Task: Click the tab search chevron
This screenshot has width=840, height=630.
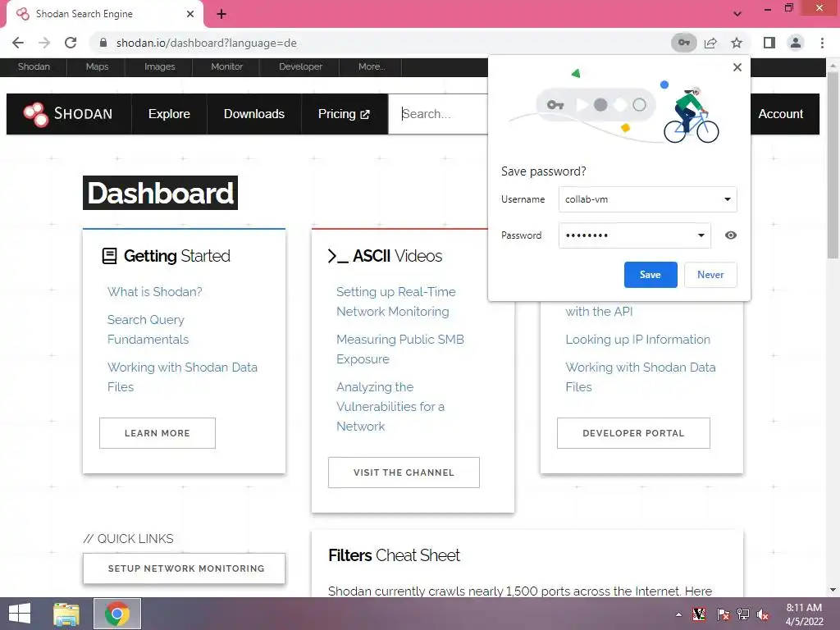Action: point(737,14)
